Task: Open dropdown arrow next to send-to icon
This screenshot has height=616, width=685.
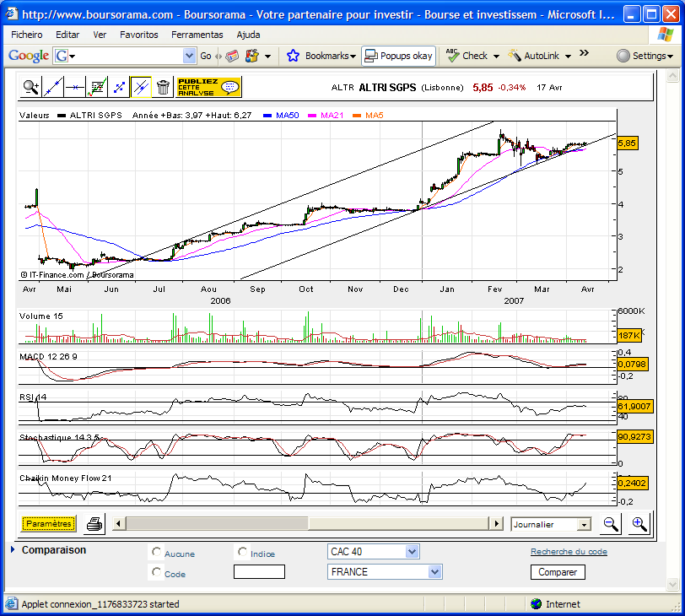Action: [267, 57]
